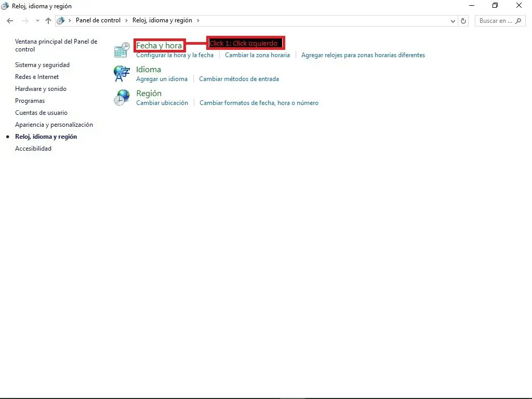Click the search magnifier icon
The height and width of the screenshot is (399, 532).
click(518, 21)
